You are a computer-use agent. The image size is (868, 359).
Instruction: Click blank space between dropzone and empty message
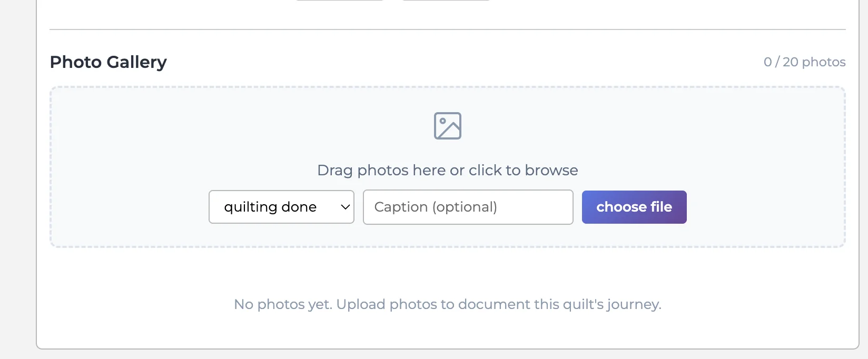(x=447, y=271)
